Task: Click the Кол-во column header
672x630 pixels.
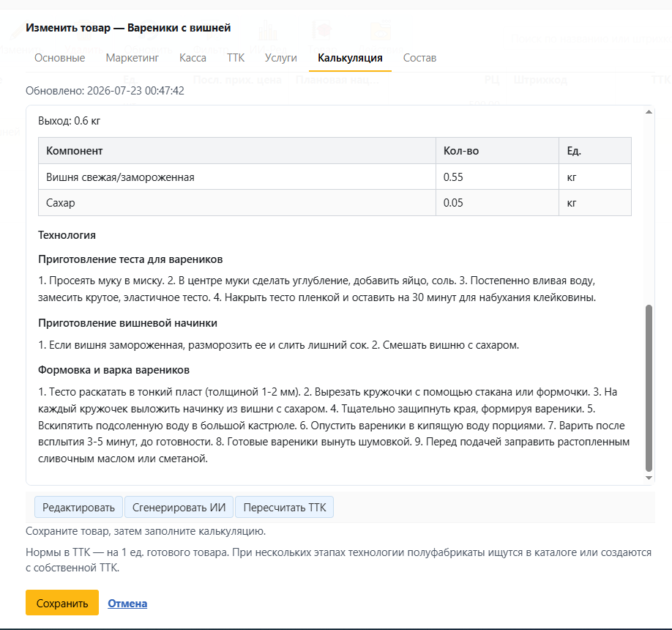Action: click(497, 150)
